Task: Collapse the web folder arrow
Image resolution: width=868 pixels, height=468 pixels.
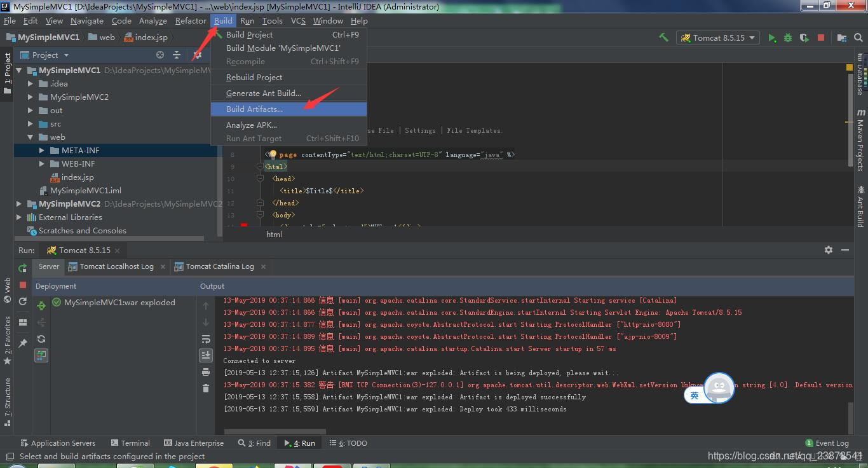Action: 31,137
